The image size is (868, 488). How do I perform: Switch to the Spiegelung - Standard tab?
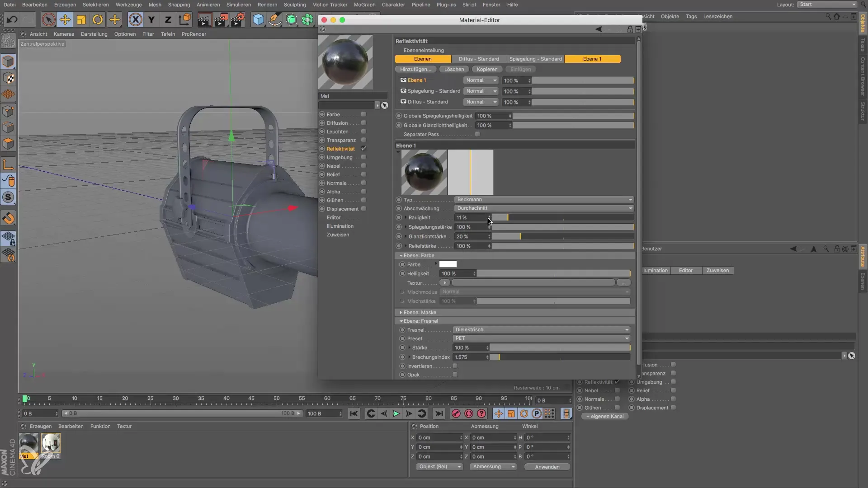pyautogui.click(x=536, y=59)
